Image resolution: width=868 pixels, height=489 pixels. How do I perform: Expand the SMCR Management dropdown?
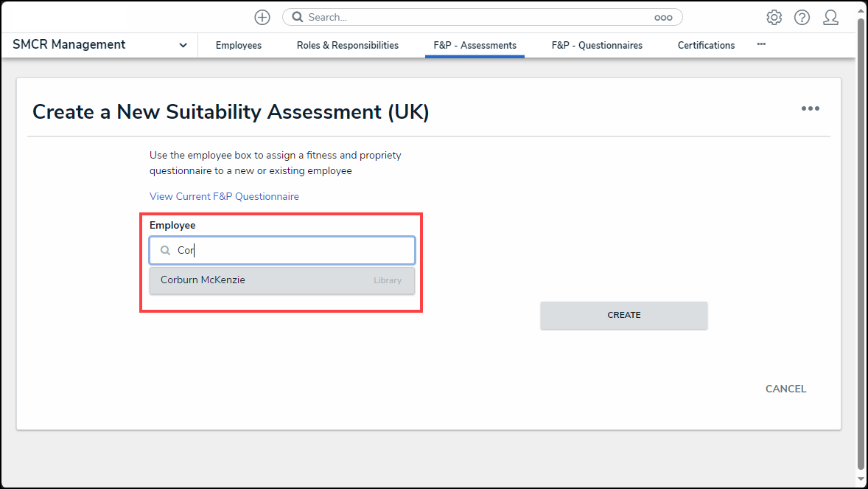point(183,45)
